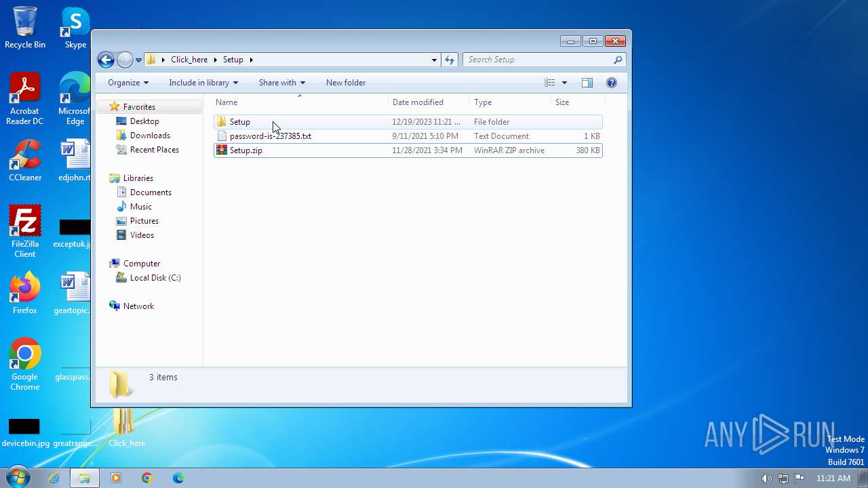Viewport: 868px width, 488px height.
Task: Click the address bar folder icon
Action: click(x=151, y=60)
